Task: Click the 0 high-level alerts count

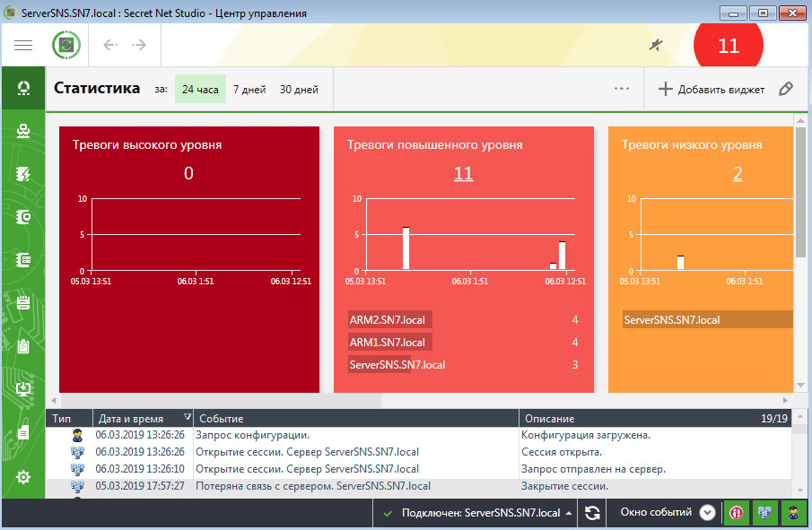Action: click(x=188, y=173)
